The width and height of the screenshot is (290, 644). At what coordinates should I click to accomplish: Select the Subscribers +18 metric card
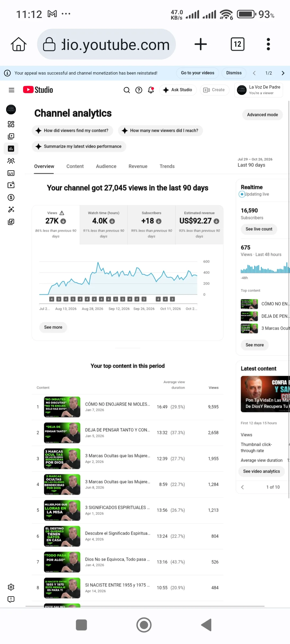151,225
